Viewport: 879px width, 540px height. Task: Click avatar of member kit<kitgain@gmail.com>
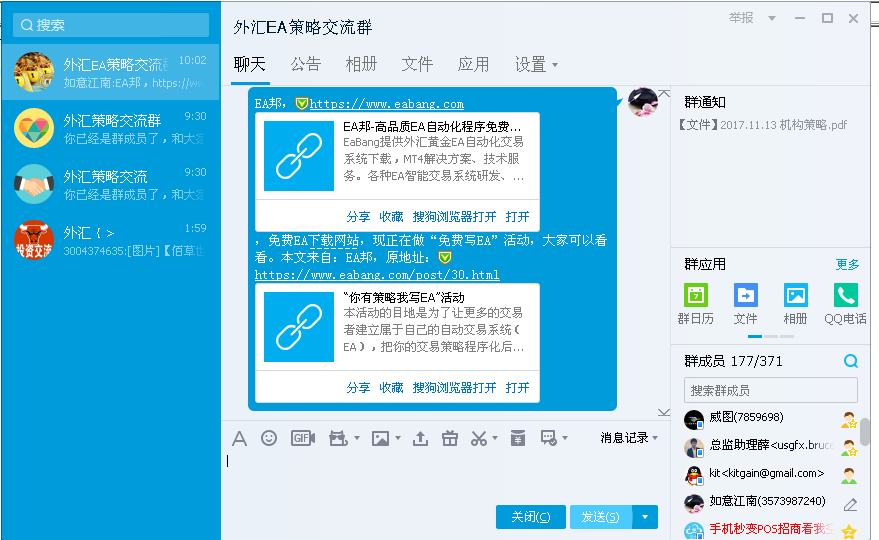coord(694,476)
